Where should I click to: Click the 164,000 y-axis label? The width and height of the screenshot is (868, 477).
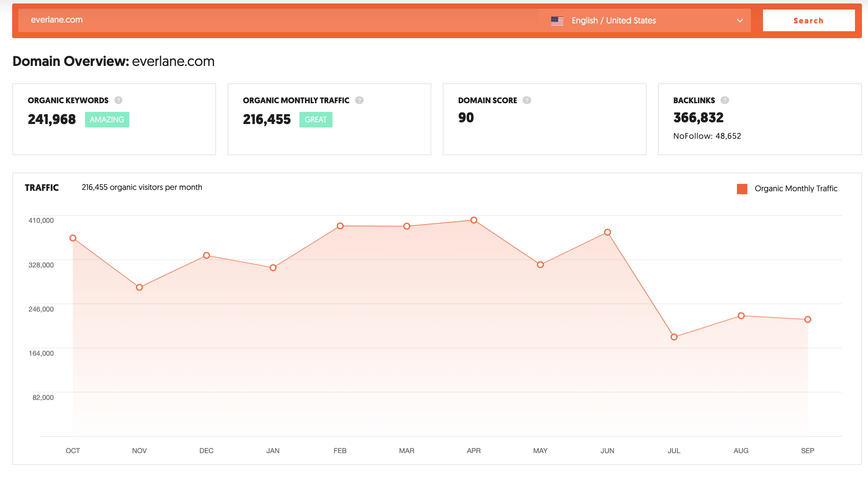(41, 353)
